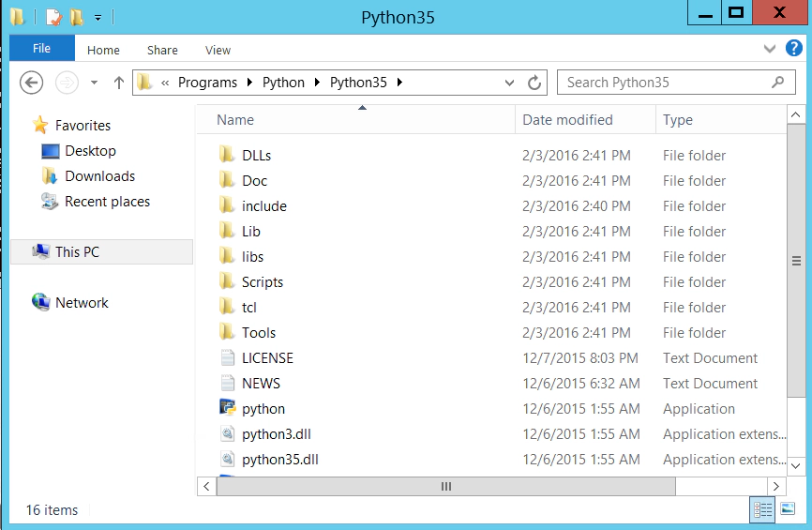This screenshot has height=530, width=812.
Task: Select the Doc folder icon
Action: pos(226,180)
